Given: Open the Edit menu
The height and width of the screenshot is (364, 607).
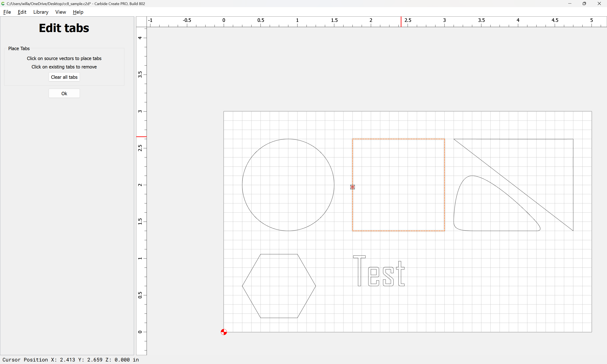Looking at the screenshot, I should point(22,12).
